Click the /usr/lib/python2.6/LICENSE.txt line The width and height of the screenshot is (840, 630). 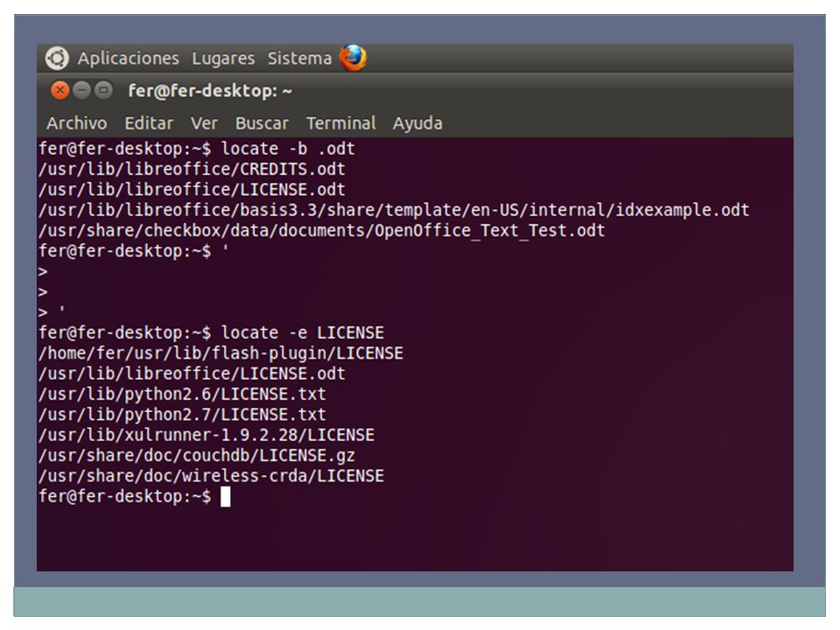coord(182,395)
